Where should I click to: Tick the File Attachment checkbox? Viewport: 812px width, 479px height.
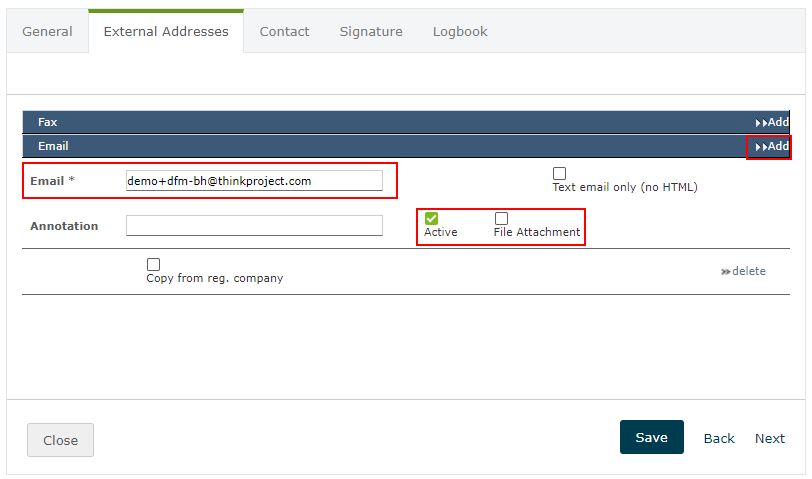point(501,218)
